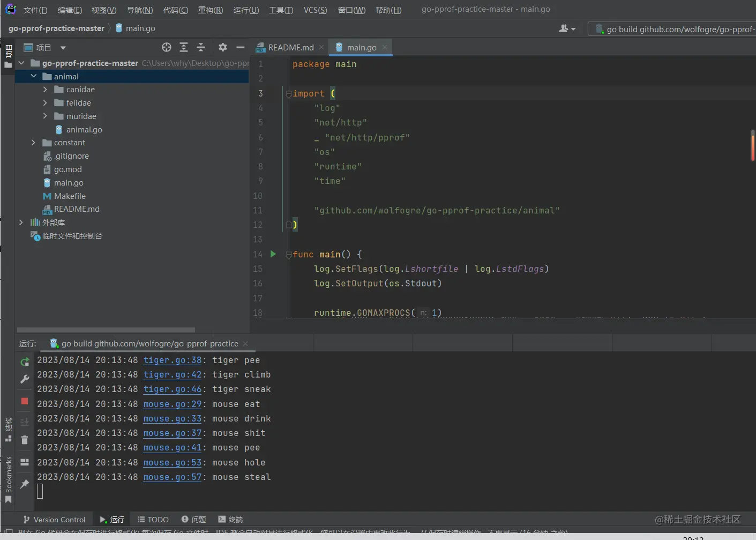Switch to the README.md editor tab
The image size is (756, 540).
point(290,48)
